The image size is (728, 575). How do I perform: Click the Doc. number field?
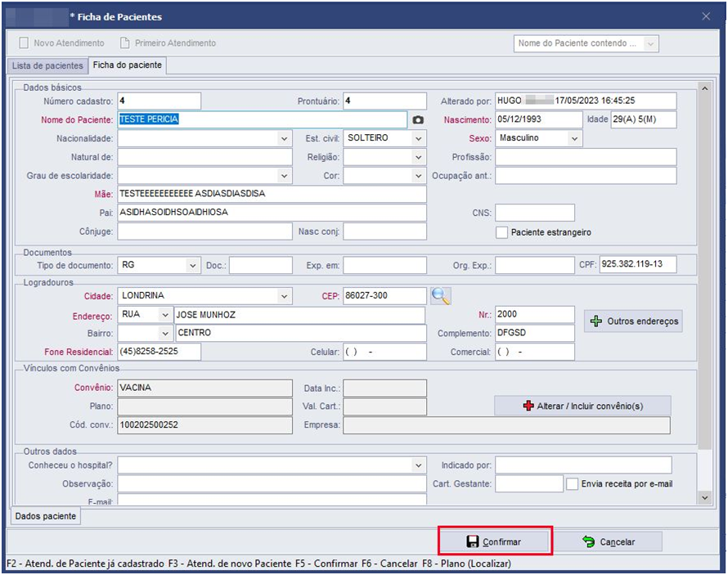click(261, 266)
